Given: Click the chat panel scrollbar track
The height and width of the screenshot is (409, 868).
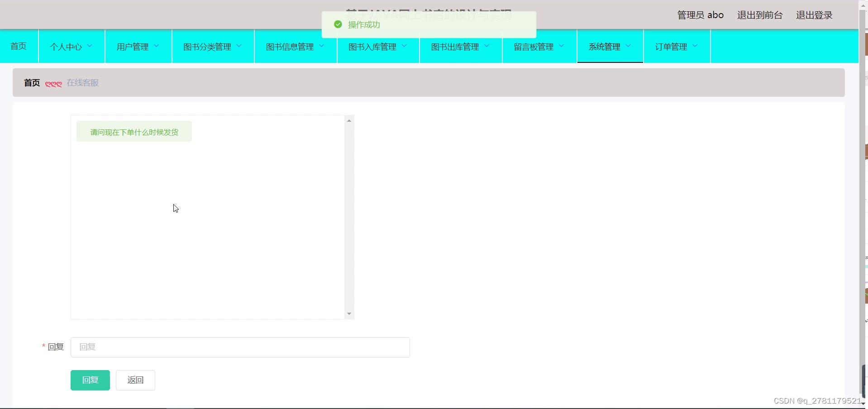Looking at the screenshot, I should [x=349, y=217].
